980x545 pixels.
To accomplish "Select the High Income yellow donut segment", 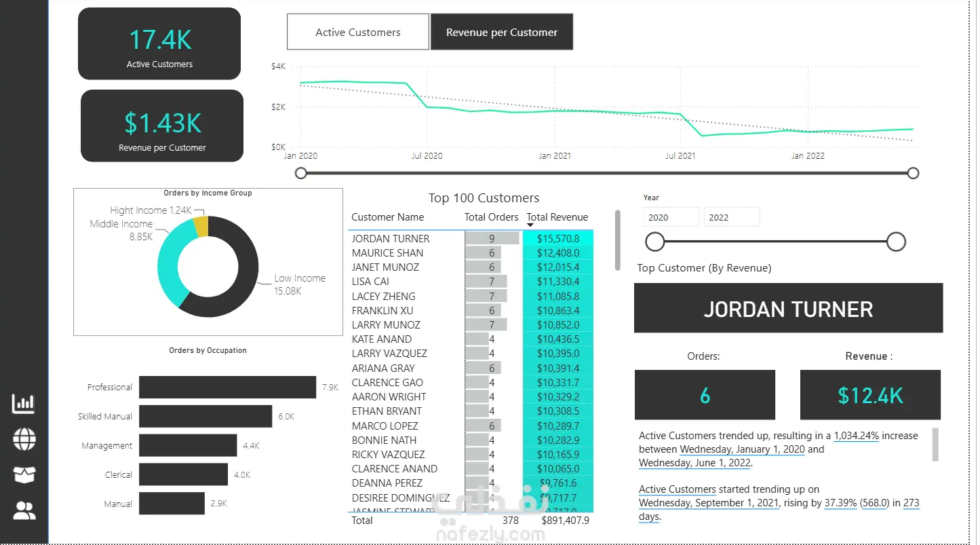I will point(200,225).
